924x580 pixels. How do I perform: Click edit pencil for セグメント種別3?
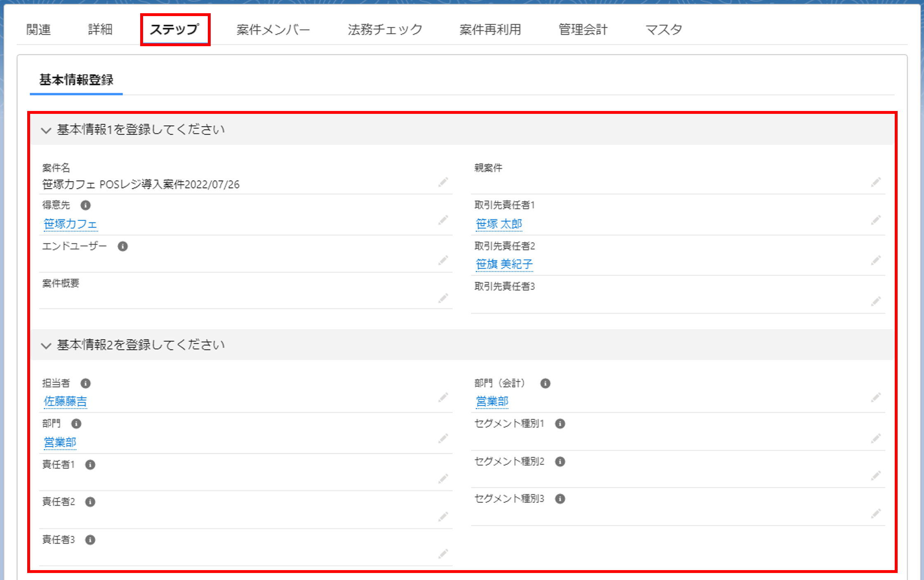876,514
